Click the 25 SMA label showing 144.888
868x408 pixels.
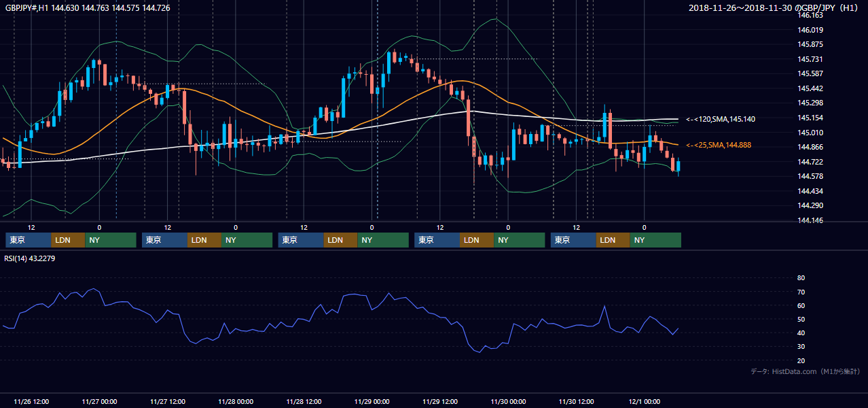pyautogui.click(x=719, y=145)
